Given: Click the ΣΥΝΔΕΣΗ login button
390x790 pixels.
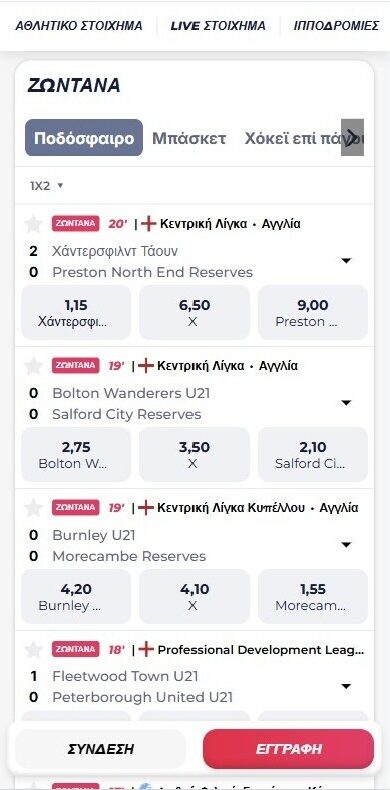Looking at the screenshot, I should (101, 749).
